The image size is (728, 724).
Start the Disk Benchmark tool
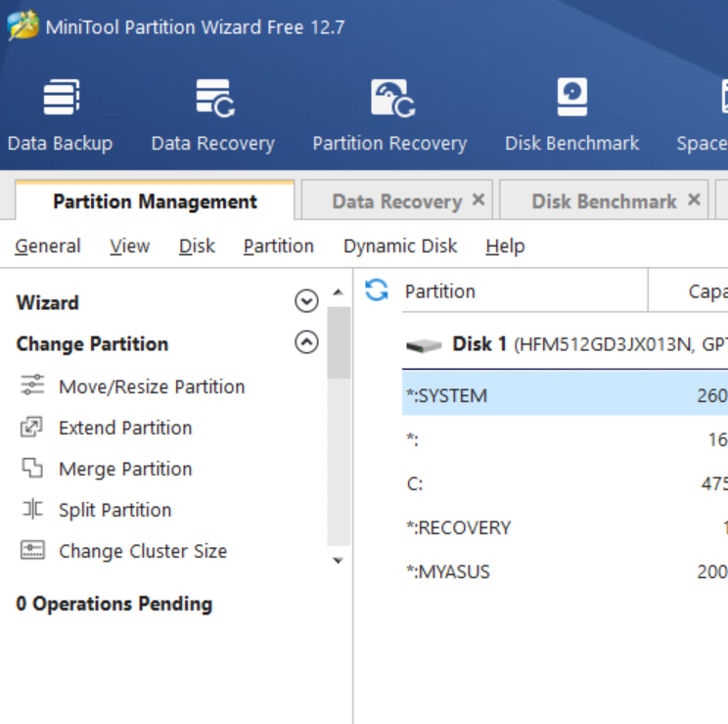[x=572, y=116]
